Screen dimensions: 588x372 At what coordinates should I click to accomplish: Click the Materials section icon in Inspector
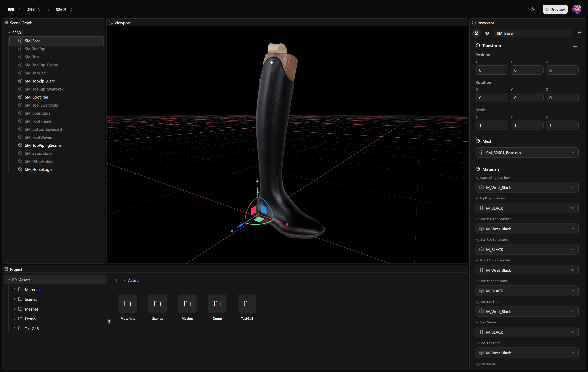(478, 169)
